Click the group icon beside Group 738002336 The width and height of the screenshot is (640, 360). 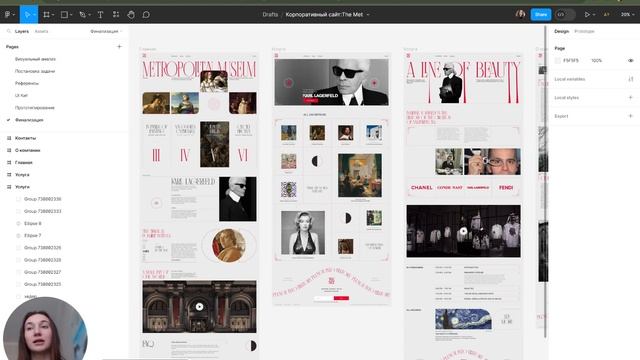pyautogui.click(x=18, y=199)
